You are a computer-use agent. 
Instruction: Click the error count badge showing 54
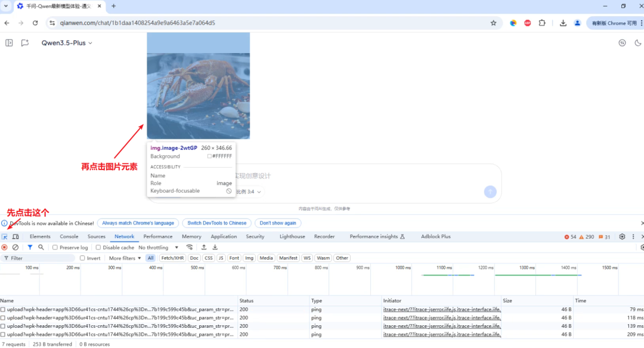pyautogui.click(x=570, y=237)
